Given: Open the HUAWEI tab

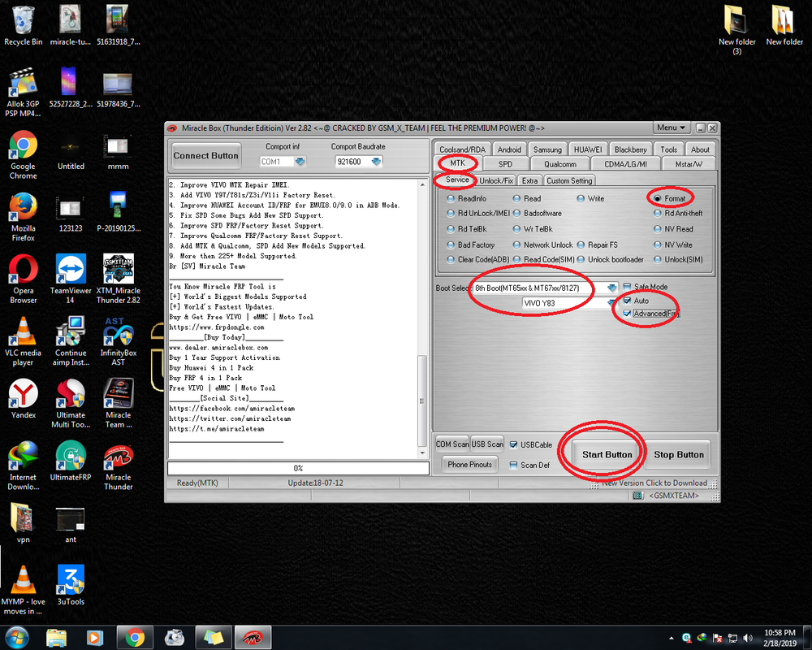Looking at the screenshot, I should 588,149.
